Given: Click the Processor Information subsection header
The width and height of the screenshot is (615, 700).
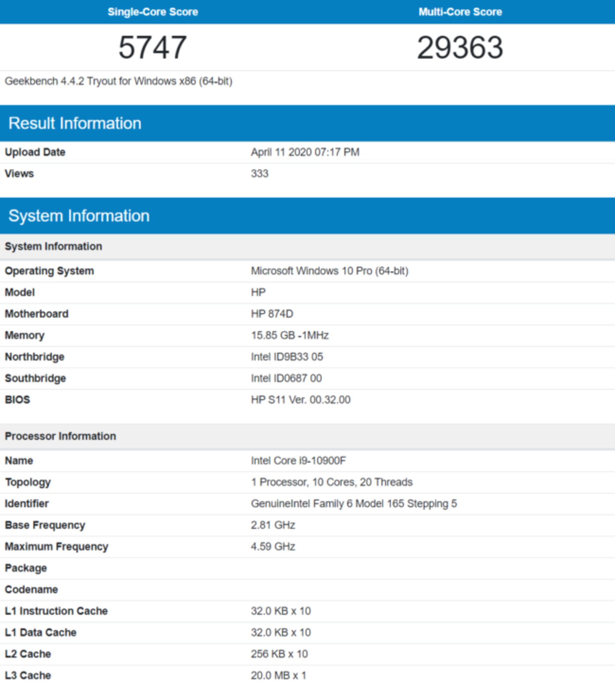Looking at the screenshot, I should [x=60, y=436].
